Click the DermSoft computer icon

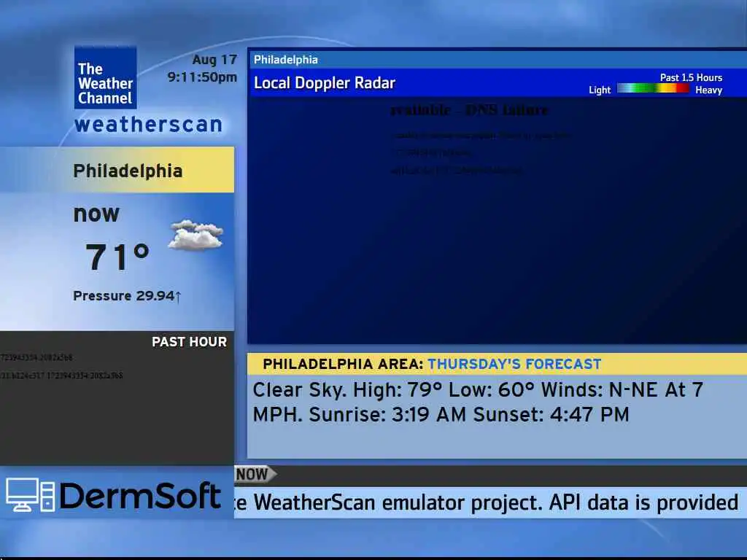point(30,495)
